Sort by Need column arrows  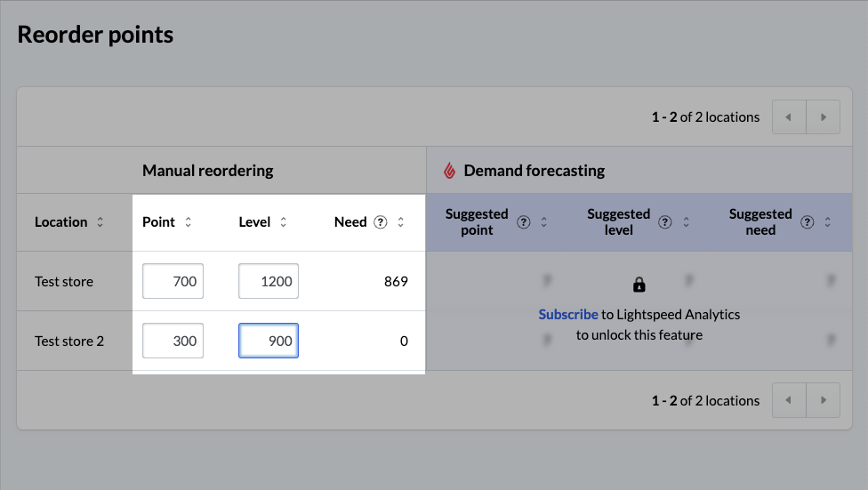400,222
